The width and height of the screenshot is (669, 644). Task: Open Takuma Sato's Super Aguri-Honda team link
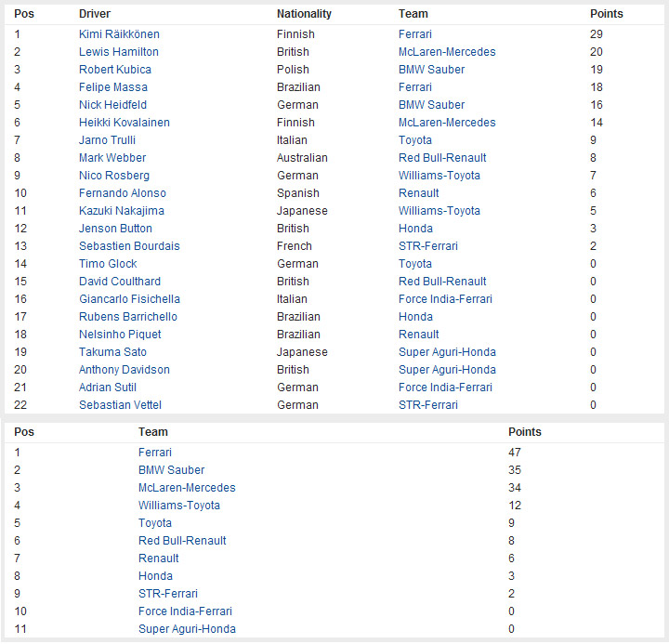[x=447, y=352]
